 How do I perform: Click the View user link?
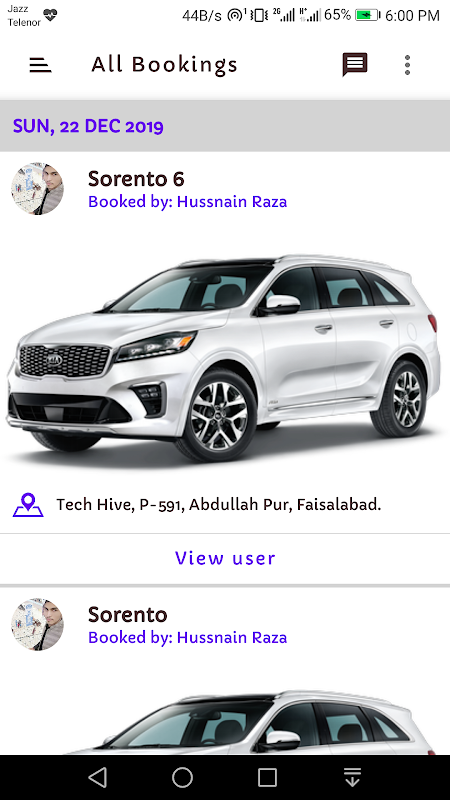225,558
